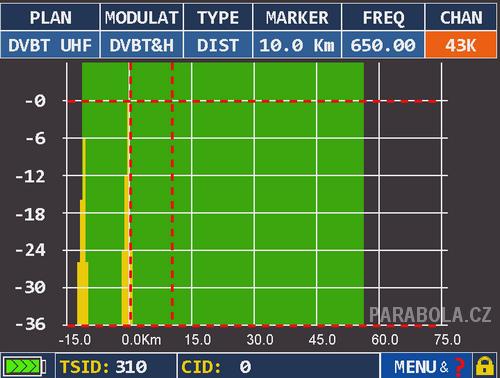Select the MODULAT header cell
The image size is (500, 378).
(x=142, y=17)
